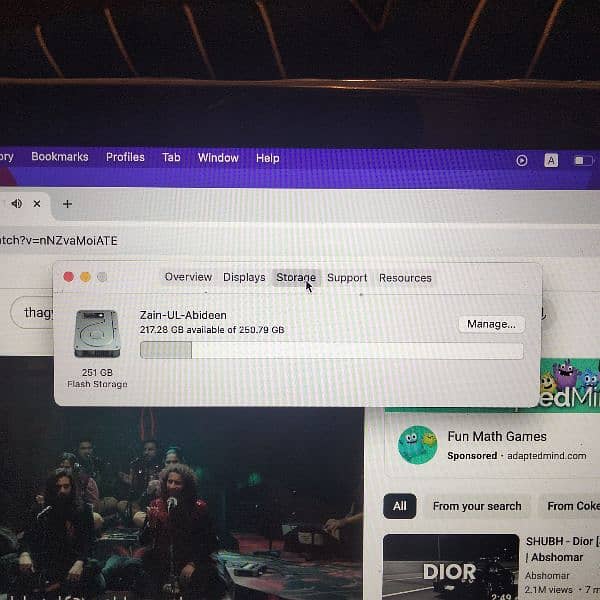Select the Storage tab
600x600 pixels.
click(x=296, y=277)
